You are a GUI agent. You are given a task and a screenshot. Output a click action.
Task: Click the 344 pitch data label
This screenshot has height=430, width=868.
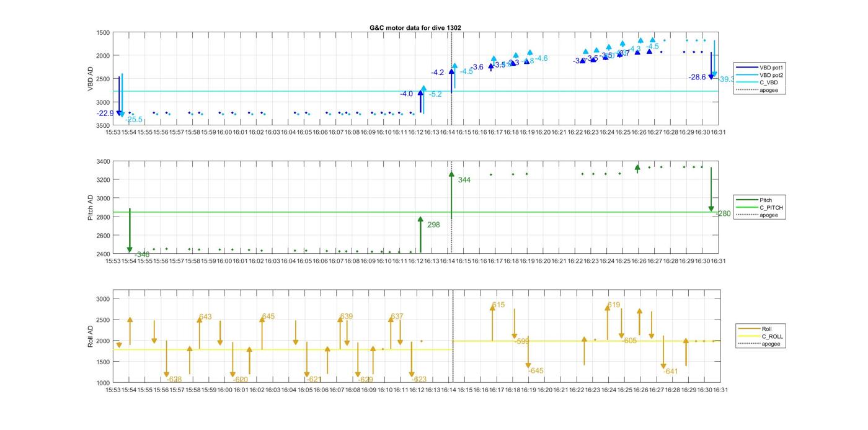coord(464,180)
